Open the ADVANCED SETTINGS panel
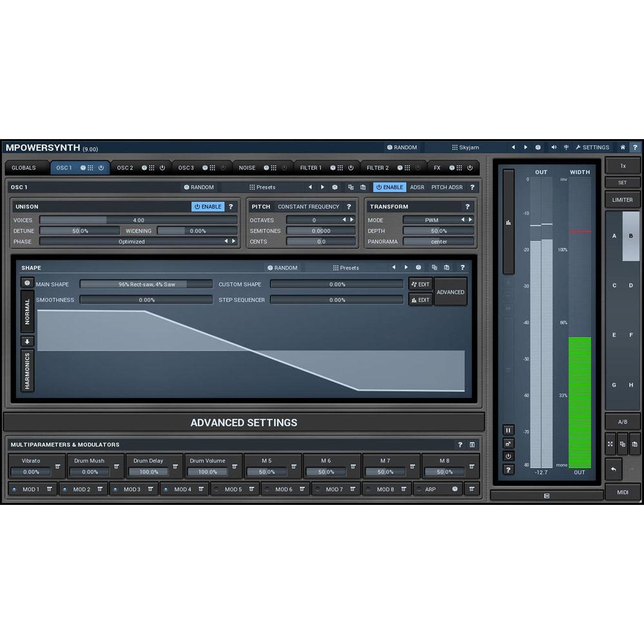Viewport: 644px width, 644px height. coord(244,422)
